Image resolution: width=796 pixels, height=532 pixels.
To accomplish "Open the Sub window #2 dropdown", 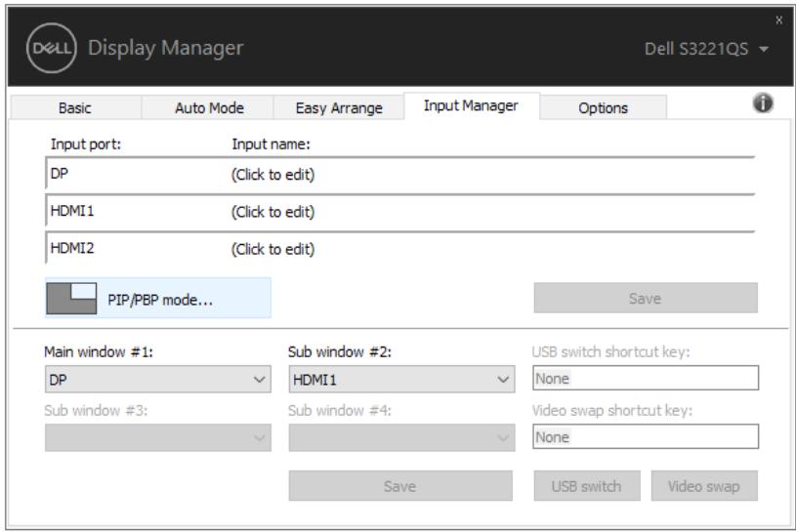I will (401, 380).
